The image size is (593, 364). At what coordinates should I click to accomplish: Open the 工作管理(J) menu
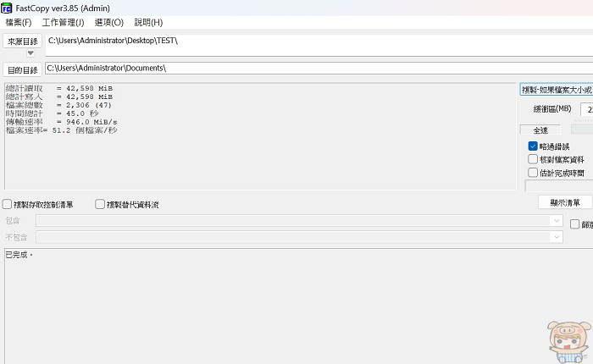63,23
